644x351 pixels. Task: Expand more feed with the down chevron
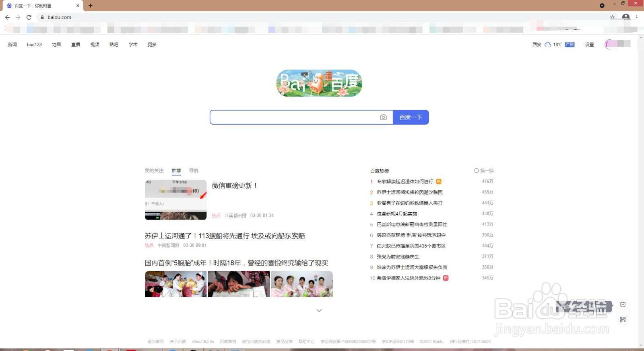[319, 310]
